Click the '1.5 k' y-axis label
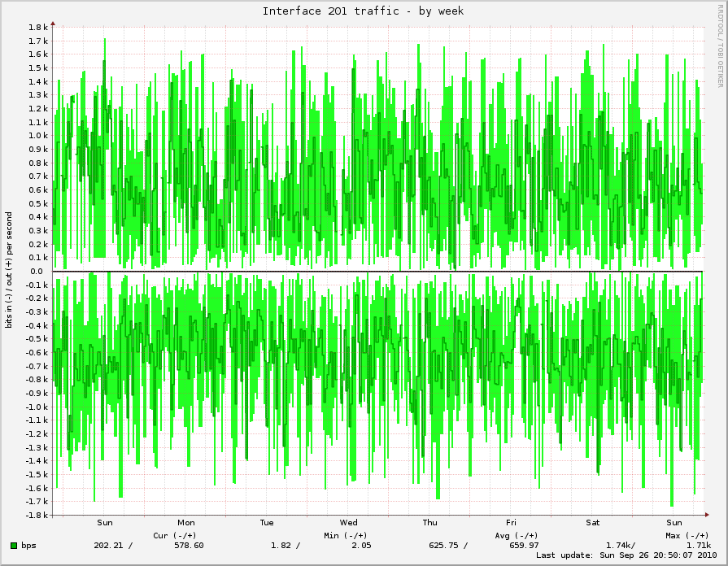The width and height of the screenshot is (728, 566). click(38, 68)
